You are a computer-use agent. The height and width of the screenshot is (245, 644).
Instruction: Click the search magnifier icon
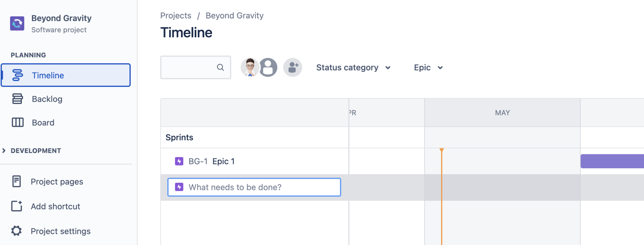tap(220, 68)
